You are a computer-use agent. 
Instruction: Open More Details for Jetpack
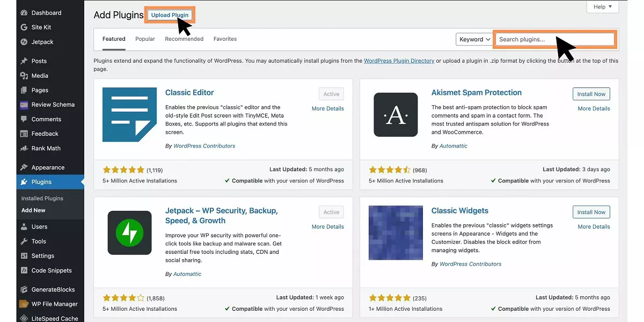(x=328, y=226)
